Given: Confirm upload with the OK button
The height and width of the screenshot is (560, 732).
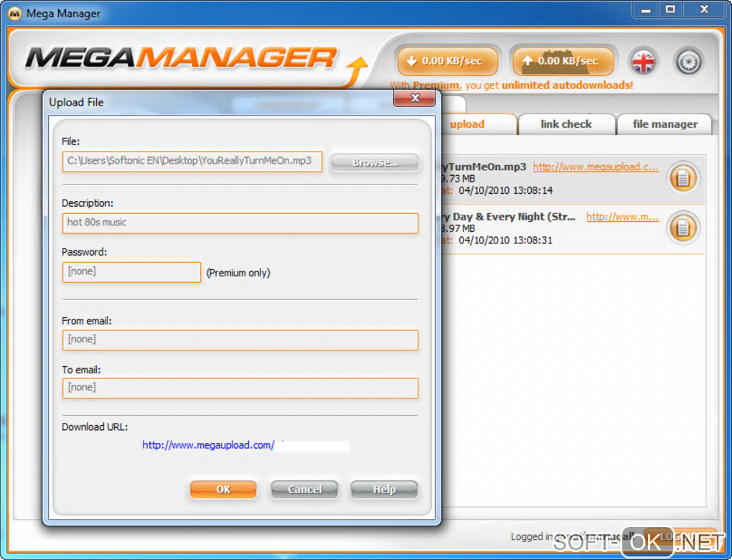Looking at the screenshot, I should point(223,490).
